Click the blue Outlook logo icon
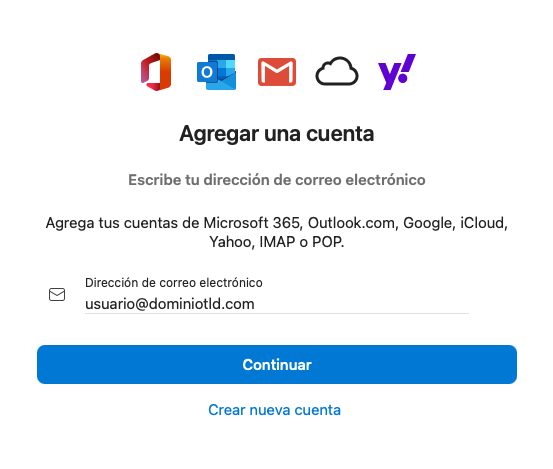This screenshot has width=553, height=469. [x=216, y=72]
